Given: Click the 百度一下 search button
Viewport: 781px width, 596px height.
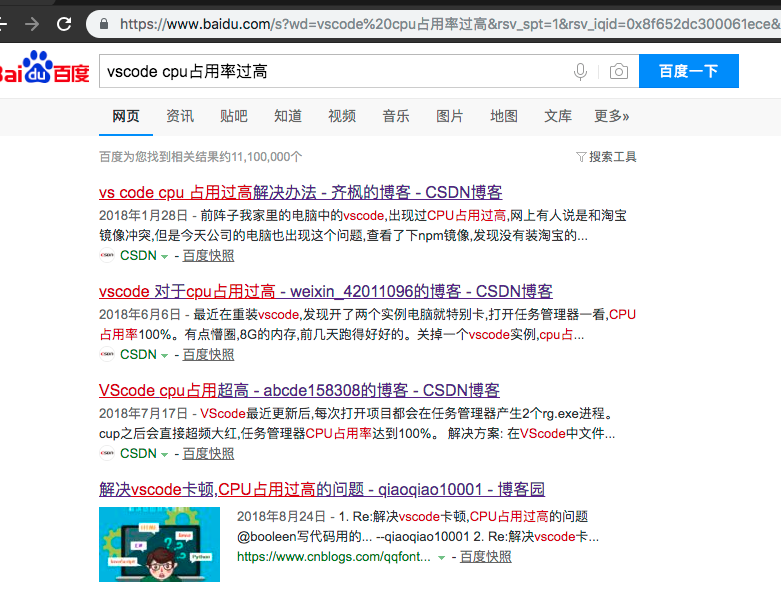Looking at the screenshot, I should tap(689, 71).
